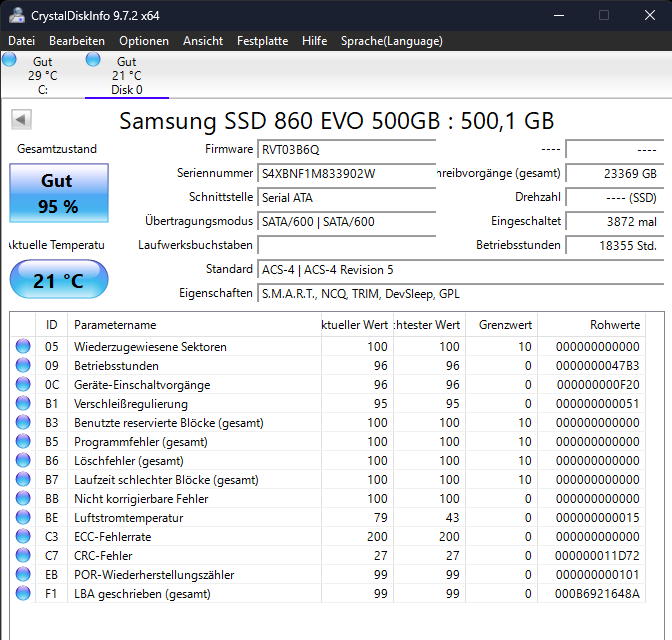Screen dimensions: 672x640
Task: Switch to the C: drive tab
Action: [x=43, y=75]
